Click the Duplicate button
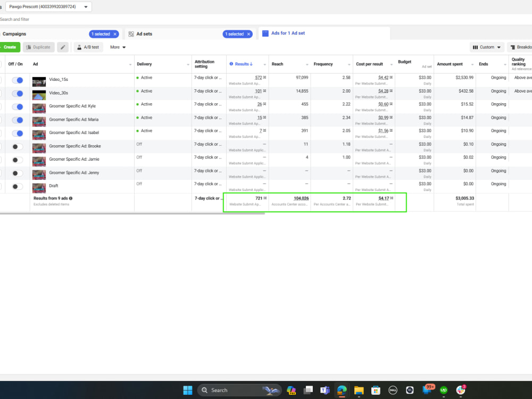532x399 pixels. click(x=39, y=47)
